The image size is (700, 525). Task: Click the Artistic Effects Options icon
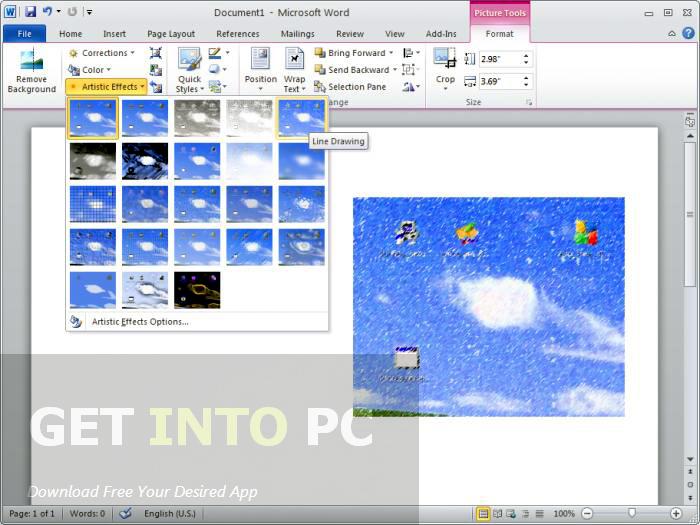76,321
